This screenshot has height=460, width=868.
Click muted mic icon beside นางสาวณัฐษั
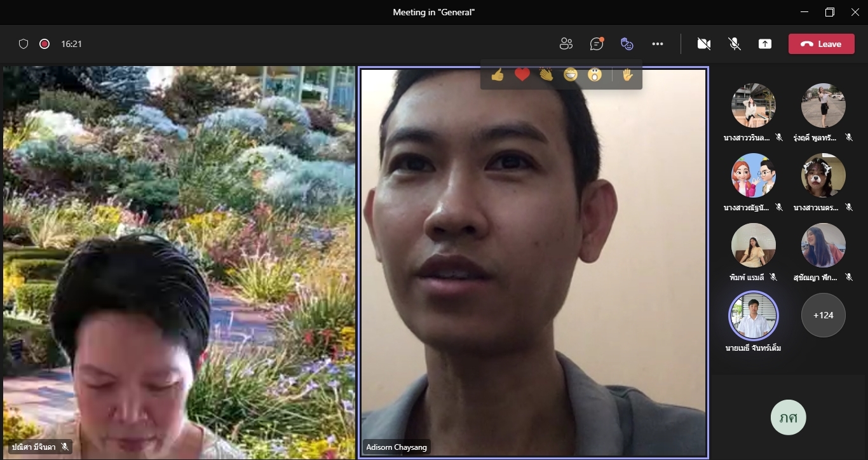click(x=780, y=207)
